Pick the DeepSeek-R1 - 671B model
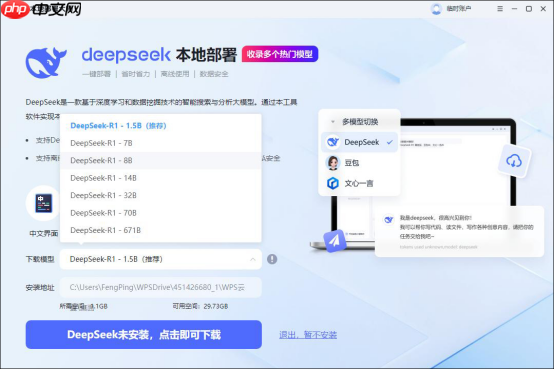This screenshot has width=554, height=369. point(161,230)
